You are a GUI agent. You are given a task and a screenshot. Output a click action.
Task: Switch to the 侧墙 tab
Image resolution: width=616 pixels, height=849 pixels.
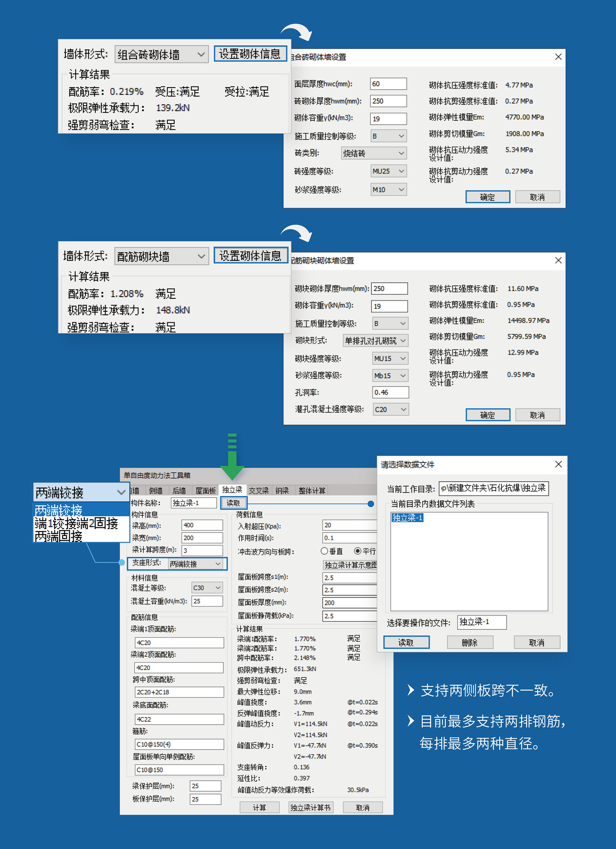156,490
